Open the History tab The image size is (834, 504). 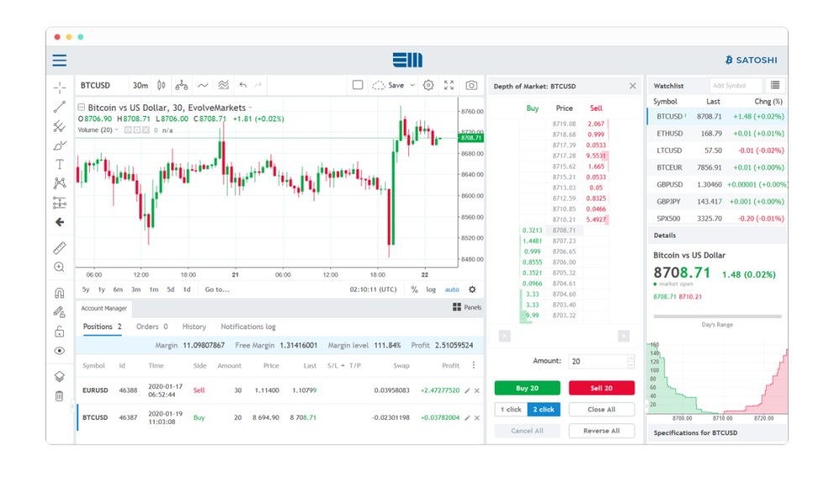194,327
